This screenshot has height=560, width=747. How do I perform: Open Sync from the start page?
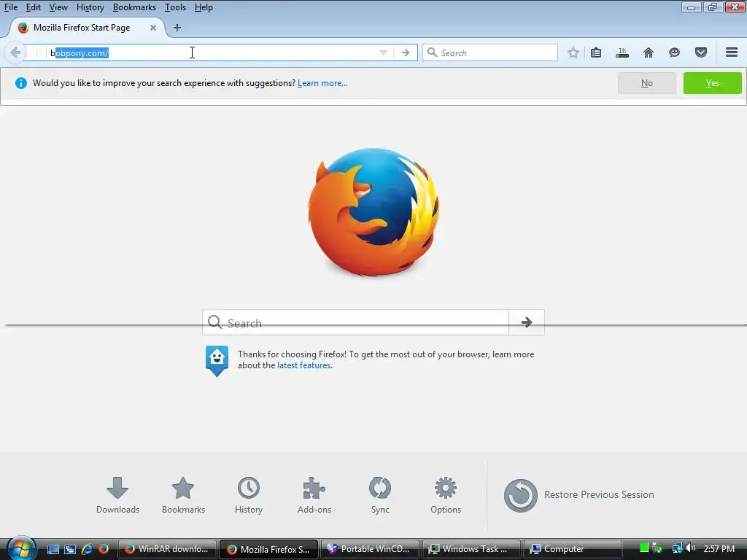point(380,495)
